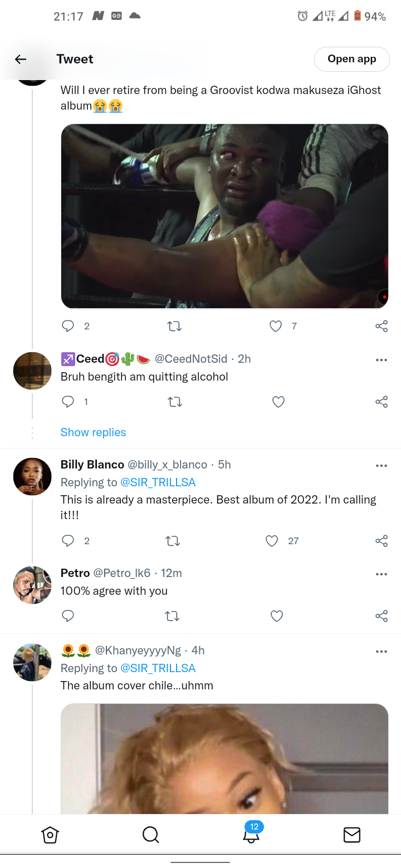Tap the Open app button

coord(351,59)
